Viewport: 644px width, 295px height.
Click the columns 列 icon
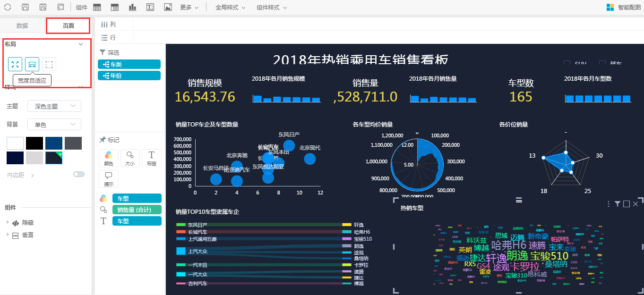click(x=104, y=24)
